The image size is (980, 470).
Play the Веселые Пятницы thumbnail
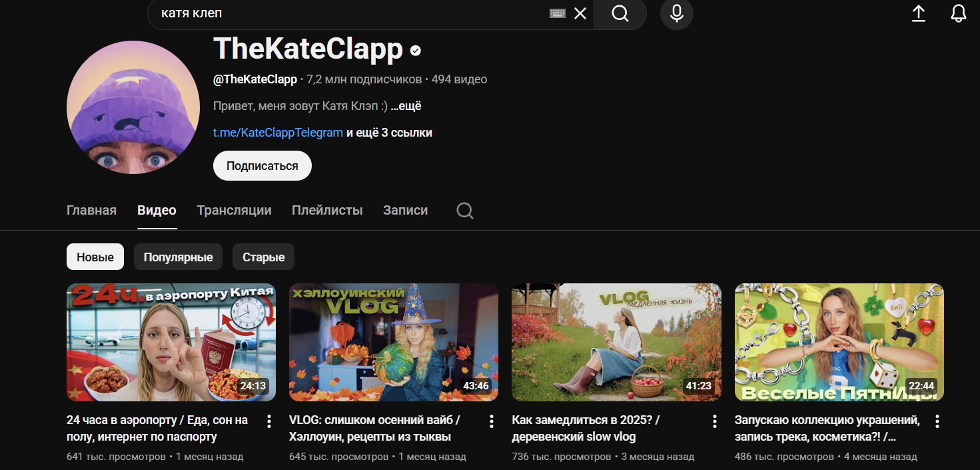coord(839,342)
